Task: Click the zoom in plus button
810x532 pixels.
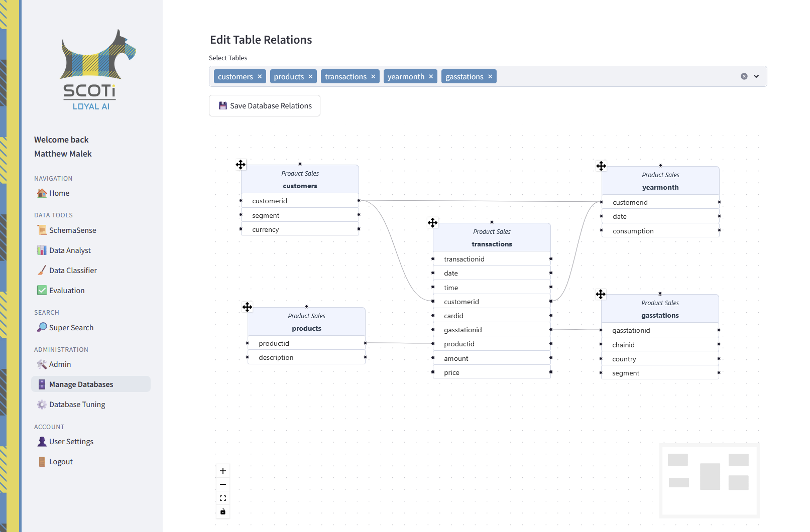Action: [223, 471]
